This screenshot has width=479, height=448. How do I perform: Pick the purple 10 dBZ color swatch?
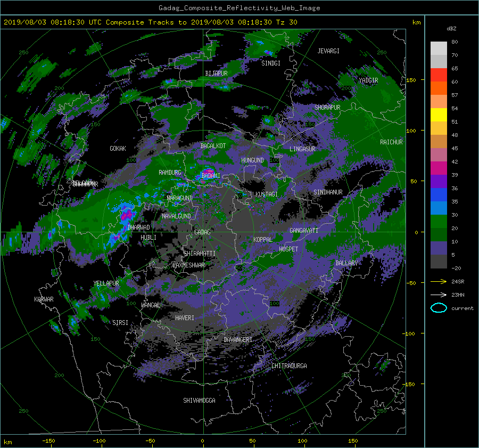tap(439, 248)
